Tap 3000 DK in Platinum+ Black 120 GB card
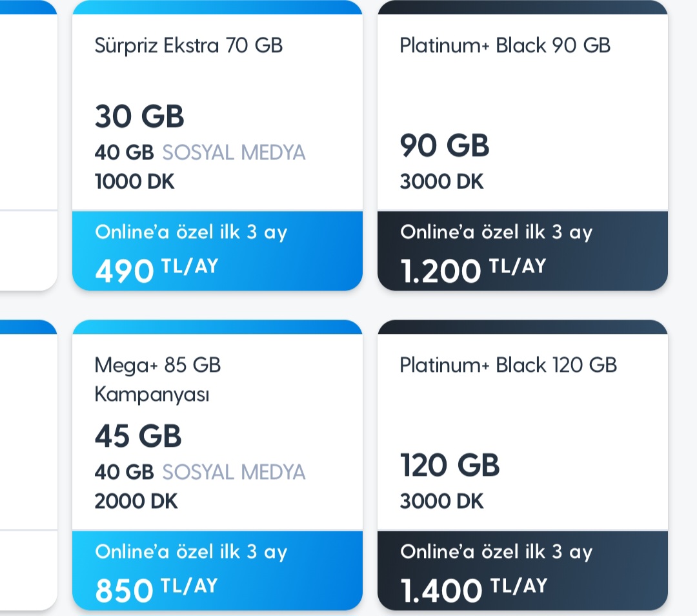 click(441, 501)
